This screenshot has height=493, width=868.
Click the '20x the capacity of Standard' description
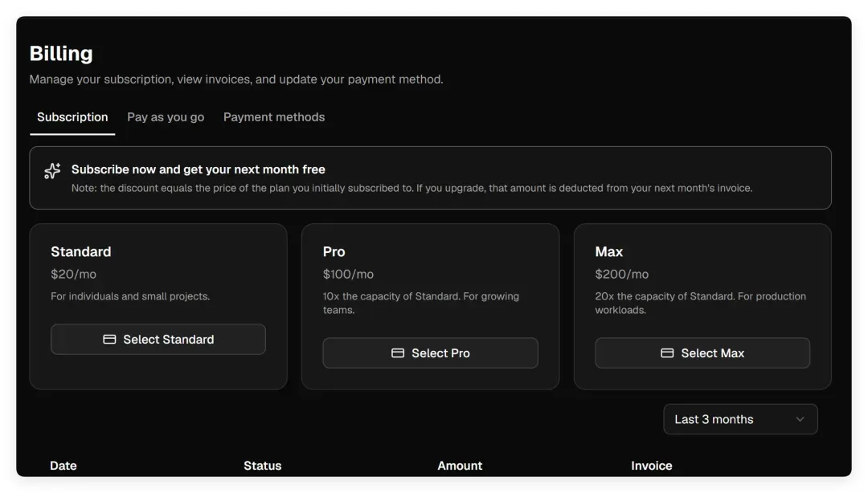(700, 304)
